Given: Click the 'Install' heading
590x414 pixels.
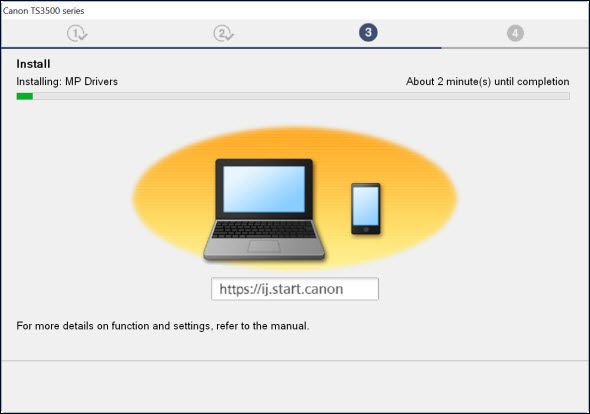Looking at the screenshot, I should pos(33,64).
